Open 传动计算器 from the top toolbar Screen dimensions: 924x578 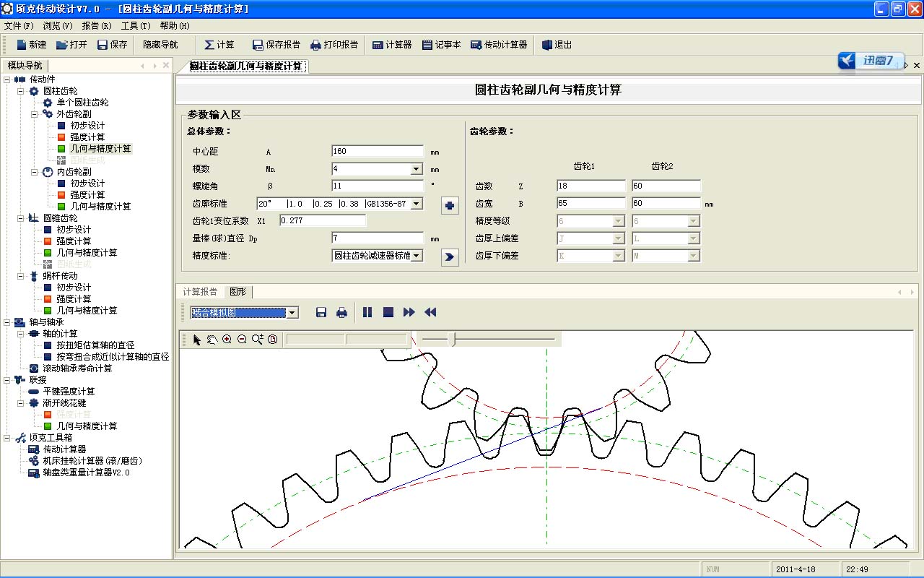[x=499, y=45]
